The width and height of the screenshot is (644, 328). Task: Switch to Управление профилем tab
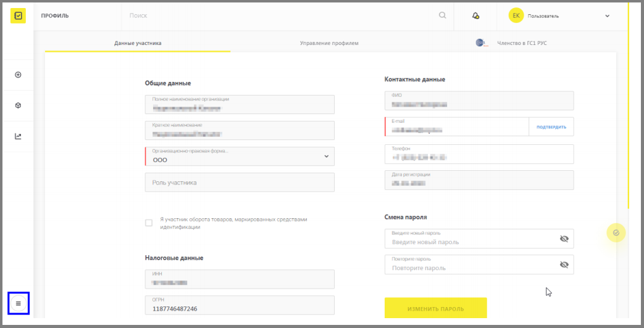(329, 43)
